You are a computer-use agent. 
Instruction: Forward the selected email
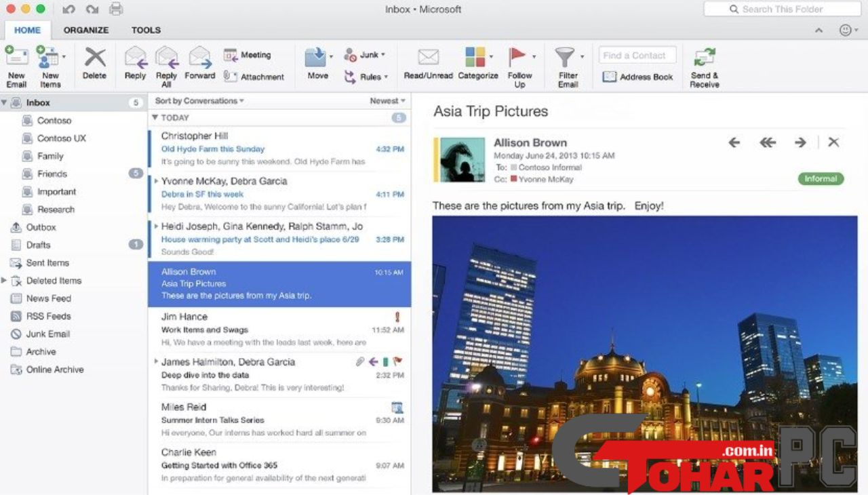pos(199,64)
